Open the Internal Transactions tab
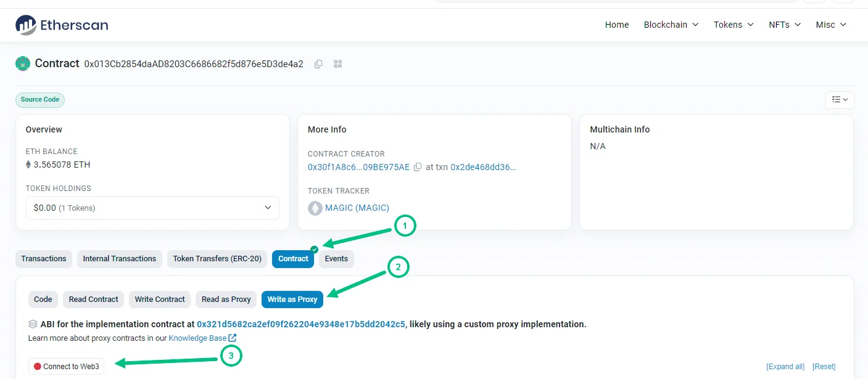The height and width of the screenshot is (379, 868). point(120,259)
